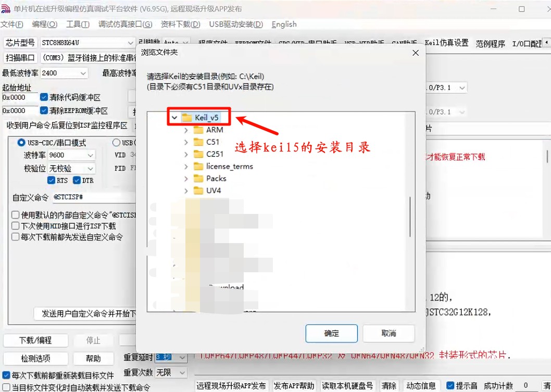Click the 清除 button beside 读取本机硬盘号
Screen dimensions: 551x392
click(x=389, y=386)
